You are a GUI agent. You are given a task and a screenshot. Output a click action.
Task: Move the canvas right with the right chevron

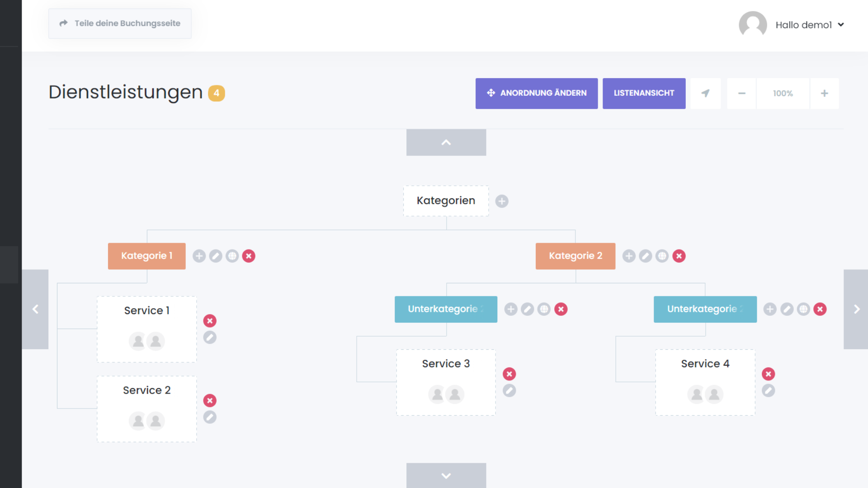point(856,309)
